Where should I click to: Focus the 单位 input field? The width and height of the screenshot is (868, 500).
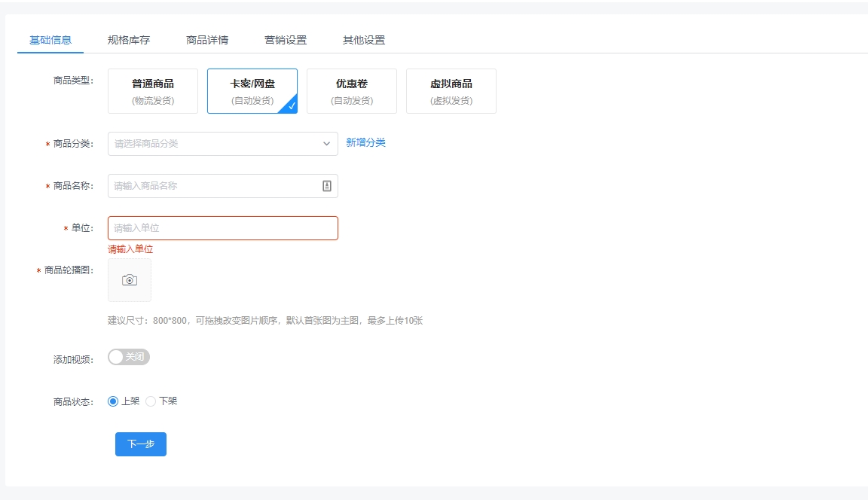(222, 228)
